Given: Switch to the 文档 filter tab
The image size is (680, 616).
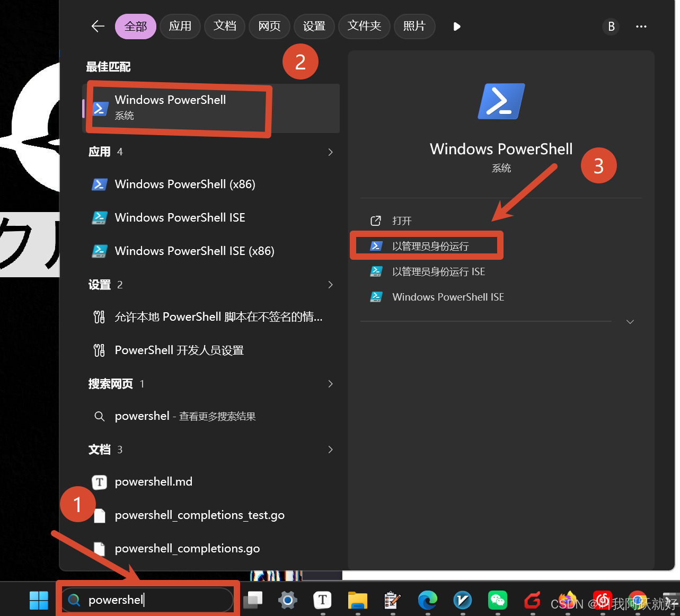Looking at the screenshot, I should pyautogui.click(x=225, y=27).
